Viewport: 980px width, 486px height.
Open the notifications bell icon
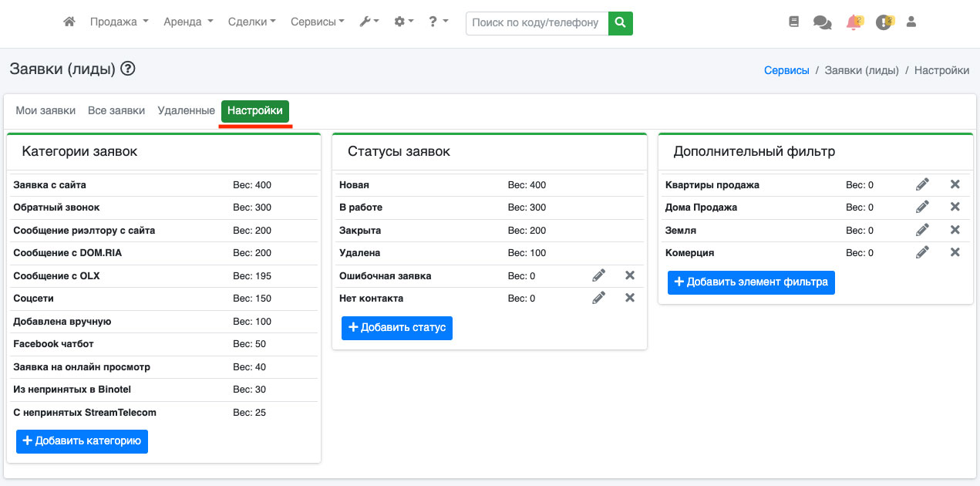coord(853,23)
